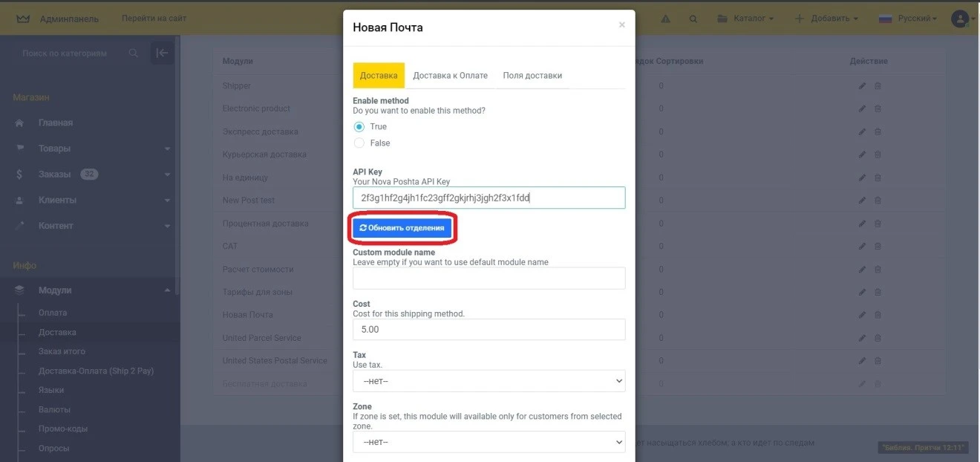The width and height of the screenshot is (980, 462).
Task: Select the True radio button
Action: tap(359, 127)
